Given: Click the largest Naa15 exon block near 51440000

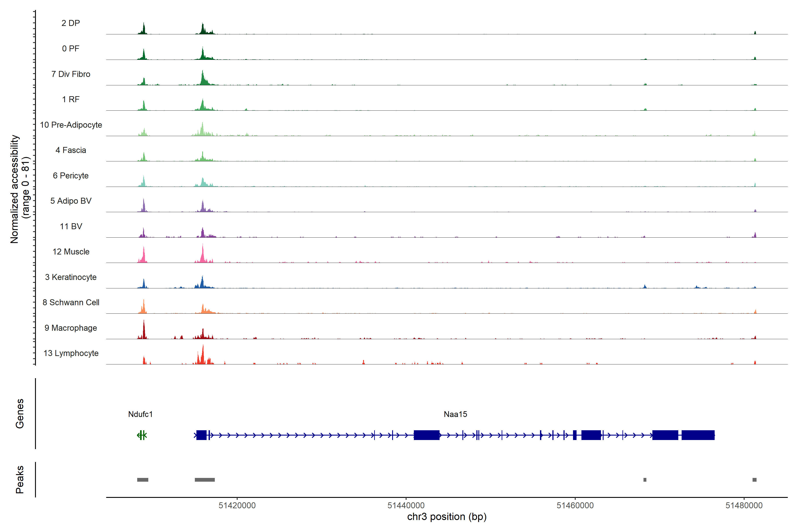Looking at the screenshot, I should [x=426, y=435].
